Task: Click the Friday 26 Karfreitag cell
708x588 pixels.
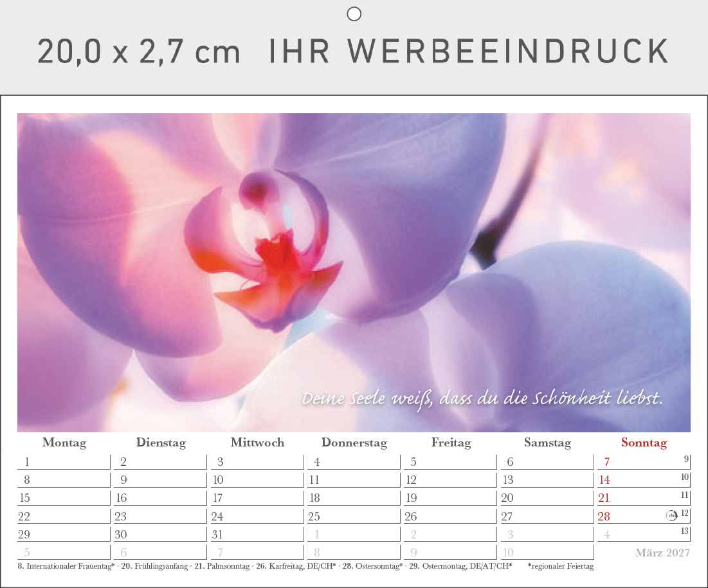Action: coord(450,516)
